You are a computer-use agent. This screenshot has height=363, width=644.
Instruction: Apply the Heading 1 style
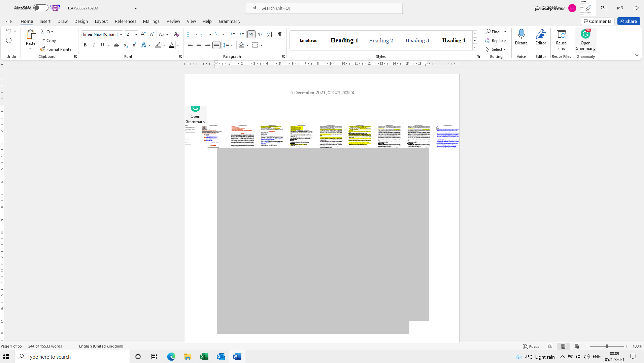pos(344,40)
